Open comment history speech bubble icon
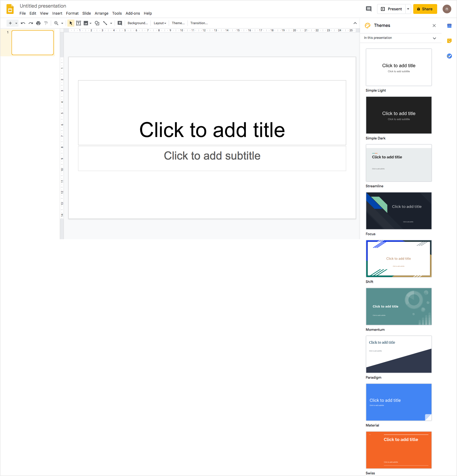This screenshot has width=457, height=476. point(369,9)
